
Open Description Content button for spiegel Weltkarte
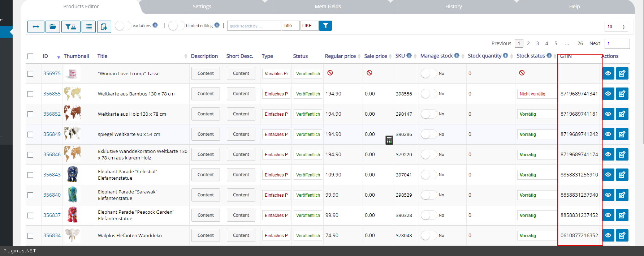[206, 134]
